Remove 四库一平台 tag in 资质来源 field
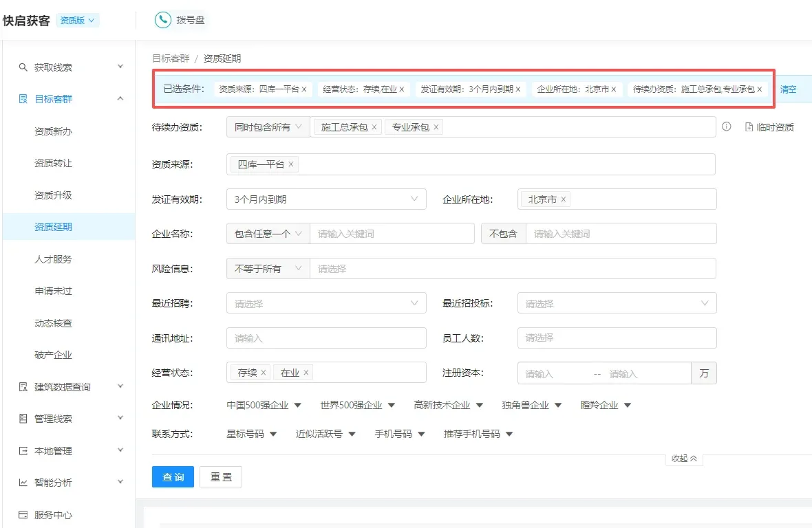Screen dimensions: 812x528 click(x=291, y=164)
